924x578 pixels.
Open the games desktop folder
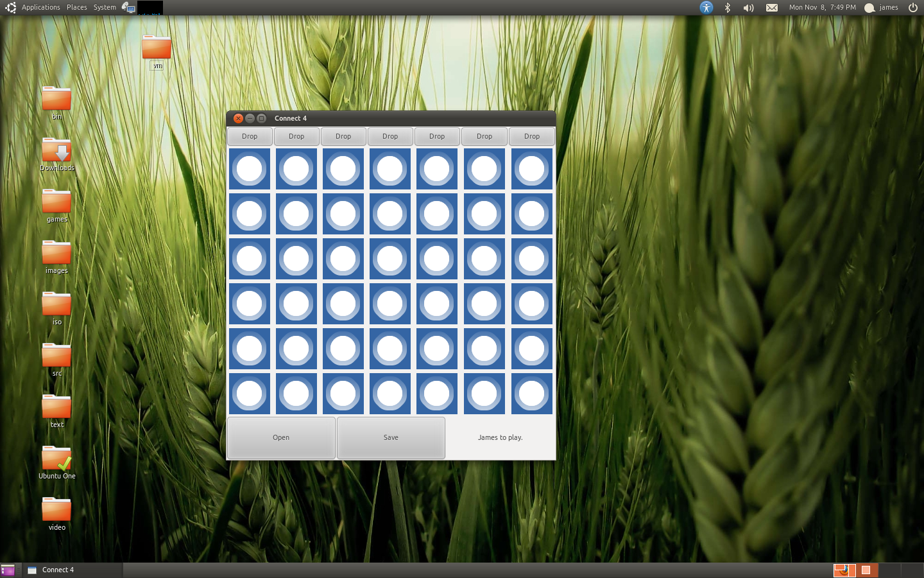[x=56, y=202]
